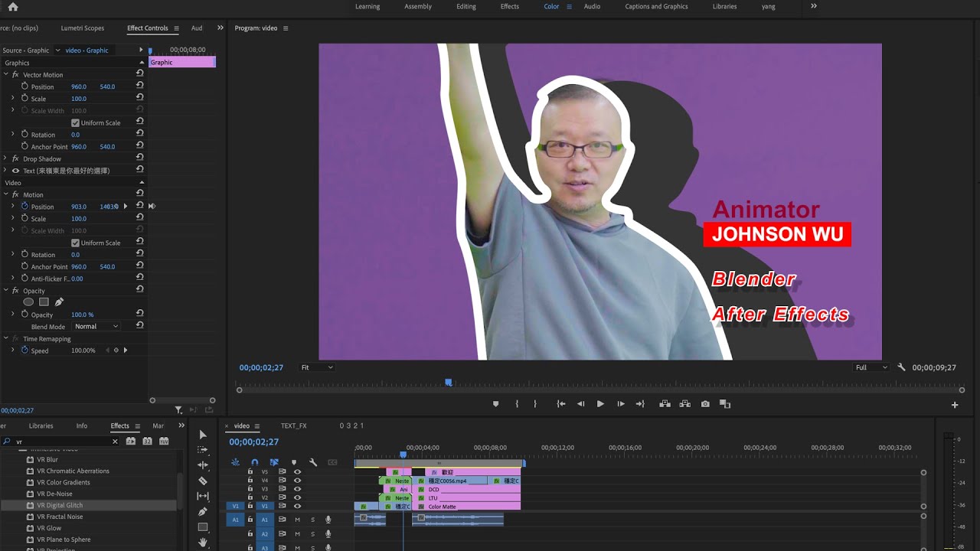980x551 pixels.
Task: Select the Selection arrow tool
Action: 203,435
